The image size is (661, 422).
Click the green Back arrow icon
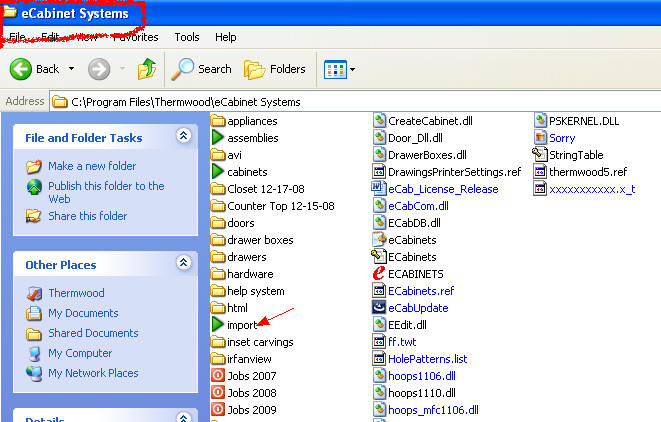pos(21,69)
